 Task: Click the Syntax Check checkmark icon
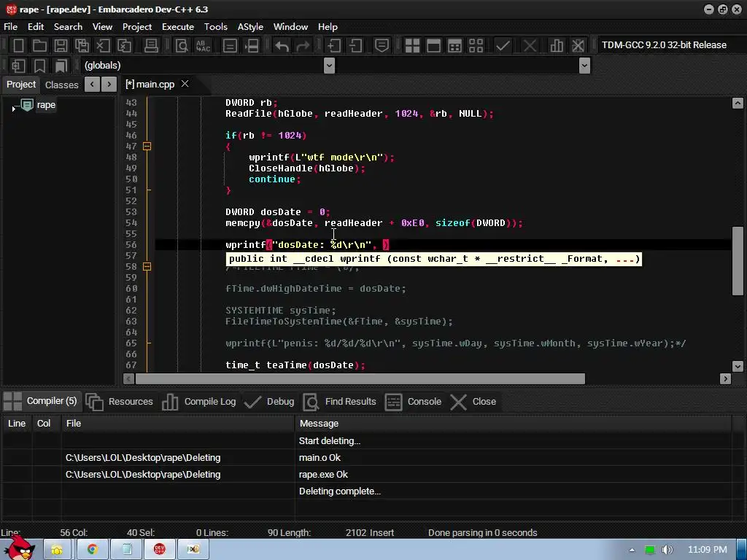click(x=503, y=46)
